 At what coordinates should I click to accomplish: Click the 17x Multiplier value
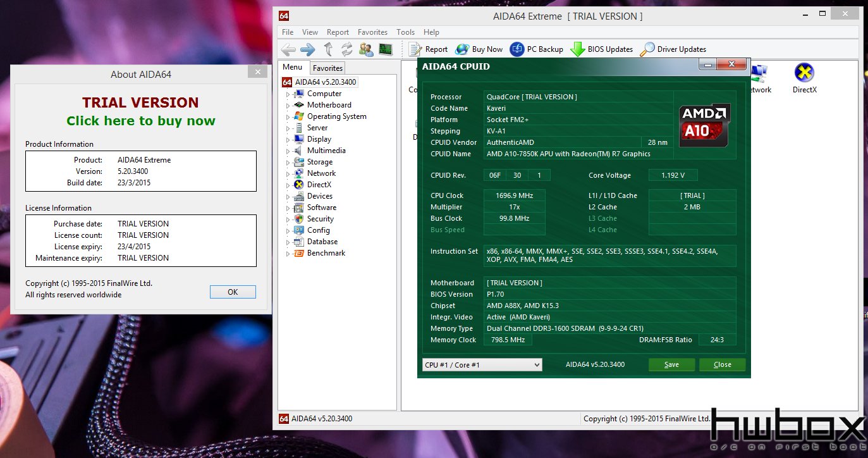(515, 207)
